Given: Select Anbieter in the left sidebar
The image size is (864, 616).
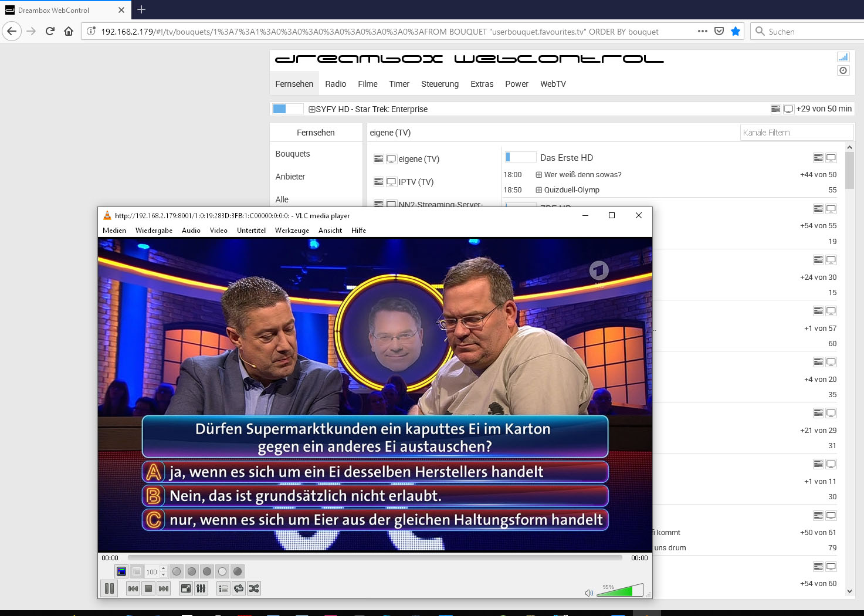Looking at the screenshot, I should tap(290, 177).
